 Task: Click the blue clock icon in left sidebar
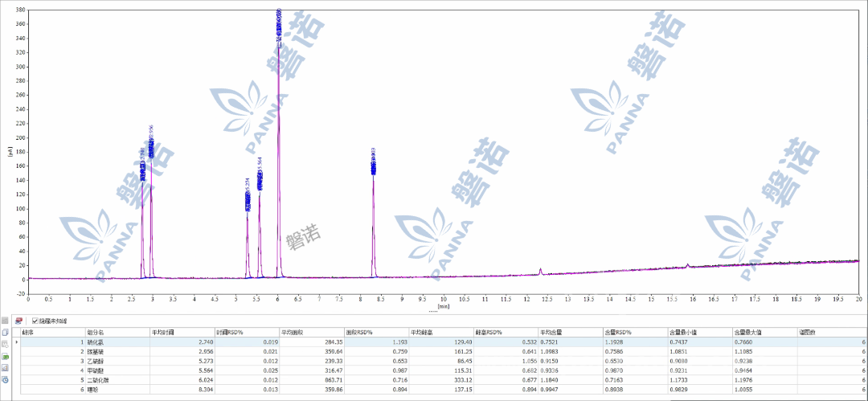coord(5,379)
